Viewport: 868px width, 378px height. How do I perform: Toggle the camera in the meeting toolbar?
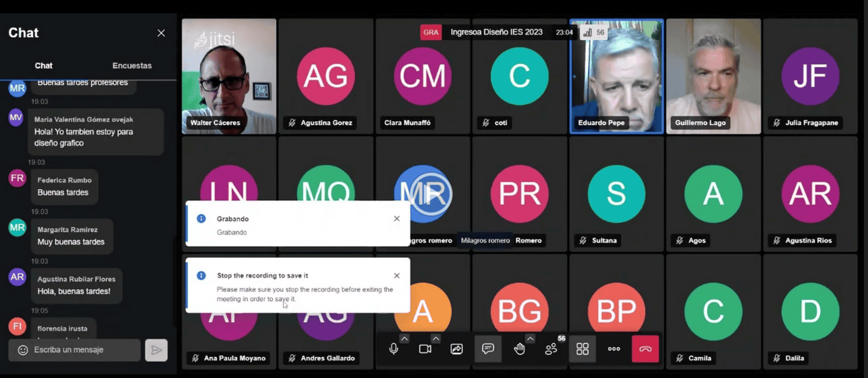pos(425,349)
